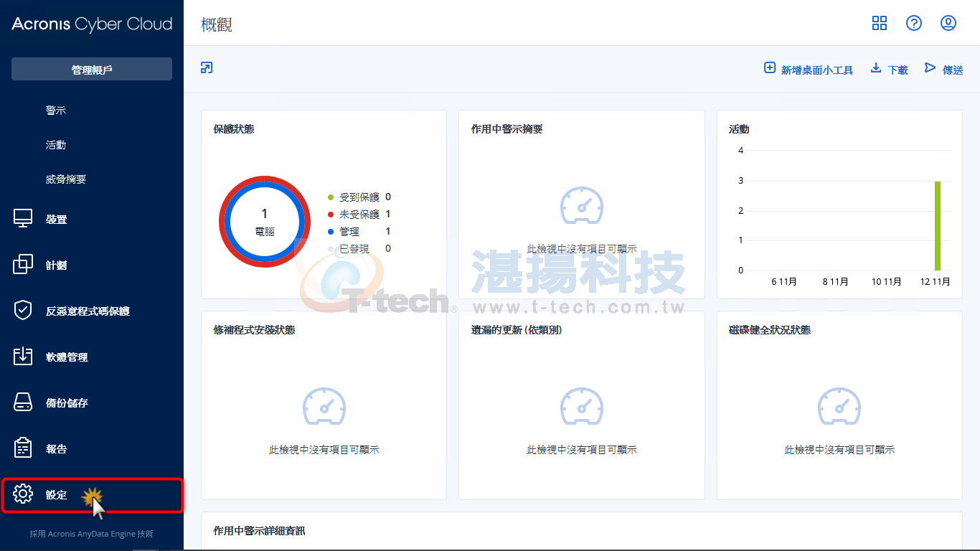Viewport: 980px width, 551px height.
Task: Select the 備份儲存 menu label
Action: tap(67, 403)
